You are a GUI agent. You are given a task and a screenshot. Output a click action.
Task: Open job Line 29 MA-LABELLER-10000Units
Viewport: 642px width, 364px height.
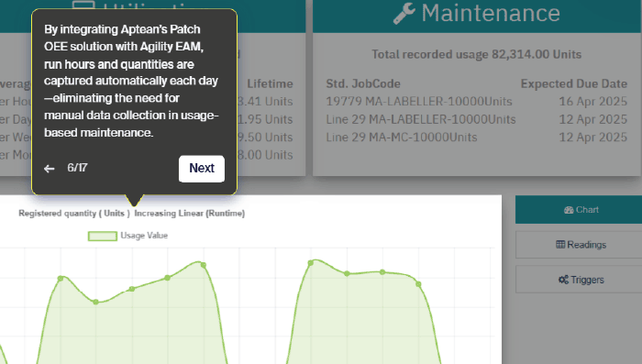(x=420, y=119)
